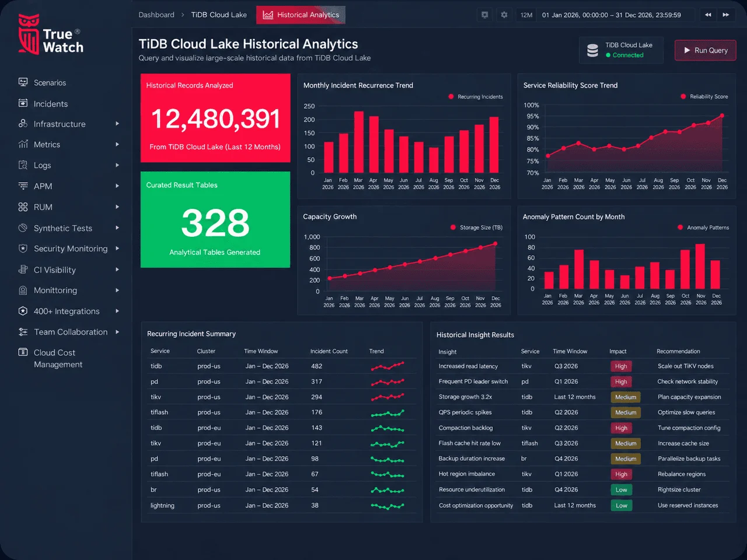Viewport: 747px width, 560px height.
Task: Open settings via the gear icon
Action: pos(504,15)
